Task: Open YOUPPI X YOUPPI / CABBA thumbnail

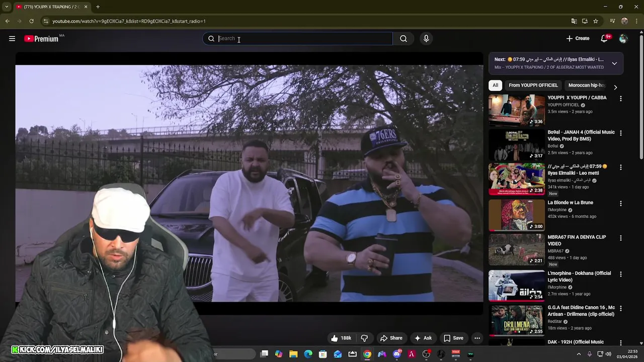Action: [x=516, y=110]
